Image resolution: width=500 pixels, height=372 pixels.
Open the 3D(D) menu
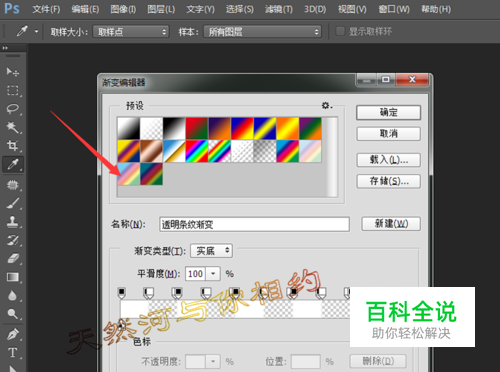(315, 9)
